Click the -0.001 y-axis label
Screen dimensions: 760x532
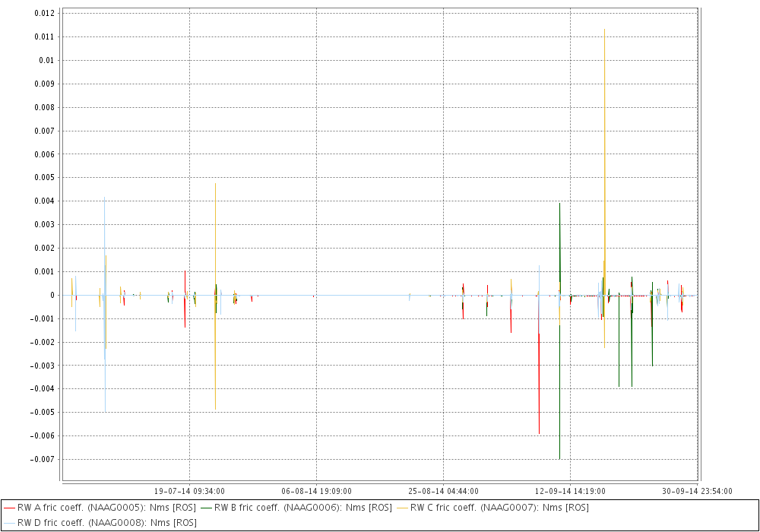click(x=43, y=318)
